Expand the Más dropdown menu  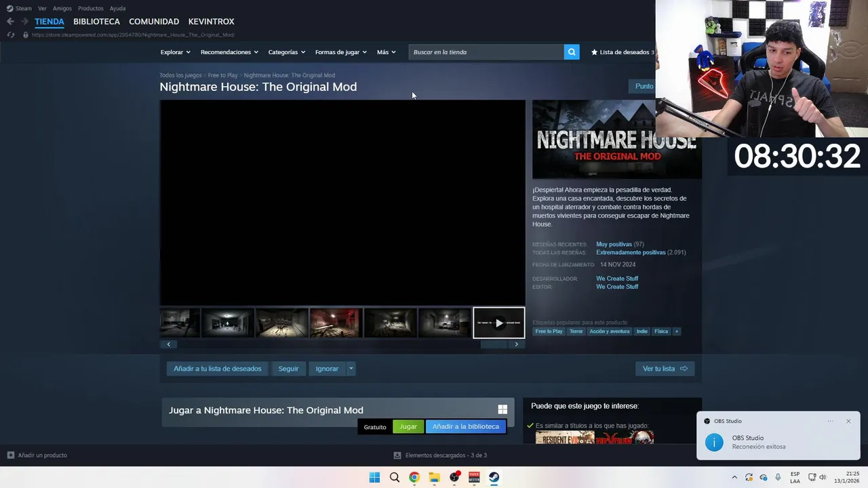pos(386,52)
